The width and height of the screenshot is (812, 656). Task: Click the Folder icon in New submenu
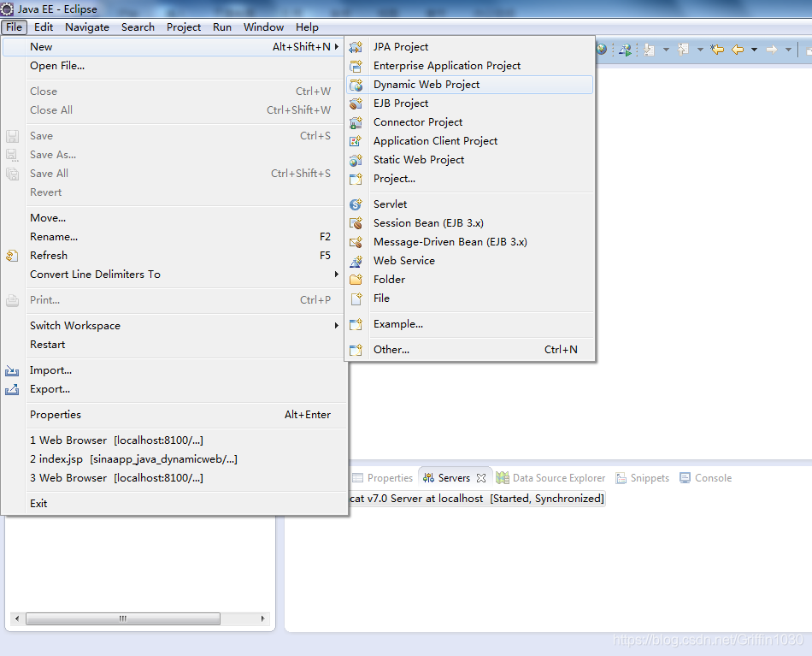click(x=356, y=280)
